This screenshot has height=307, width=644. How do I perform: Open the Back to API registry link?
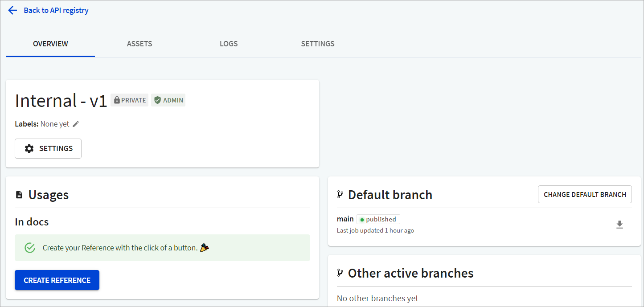click(56, 10)
